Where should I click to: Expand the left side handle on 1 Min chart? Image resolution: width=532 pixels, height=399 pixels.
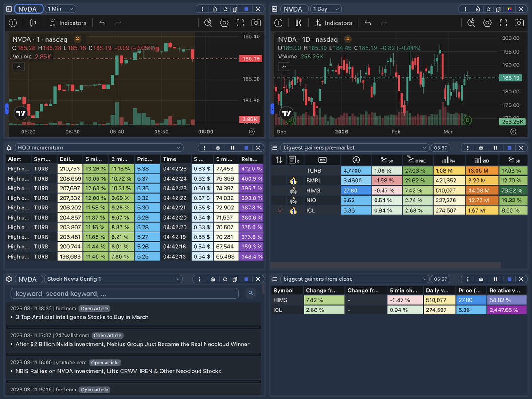coord(7,108)
